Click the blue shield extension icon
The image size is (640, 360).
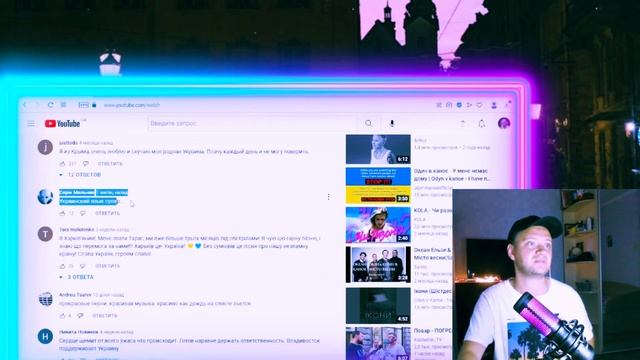pyautogui.click(x=459, y=105)
